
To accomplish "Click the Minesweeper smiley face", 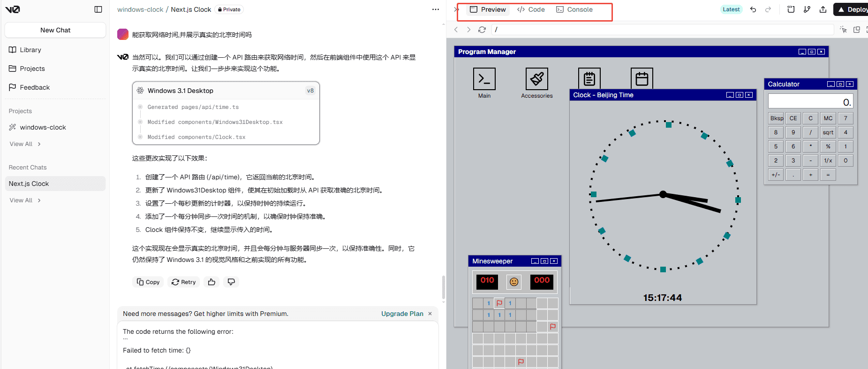I will tap(514, 282).
